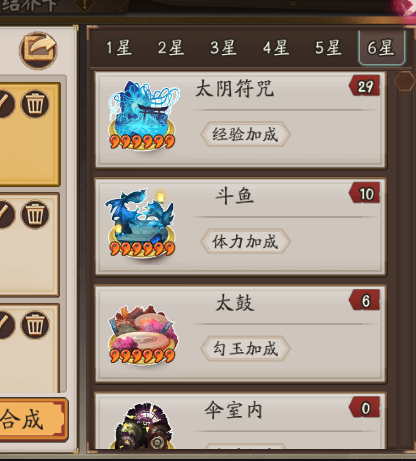Screen dimensions: 416x461
Task: Switch to the 5星 tab
Action: (x=328, y=47)
